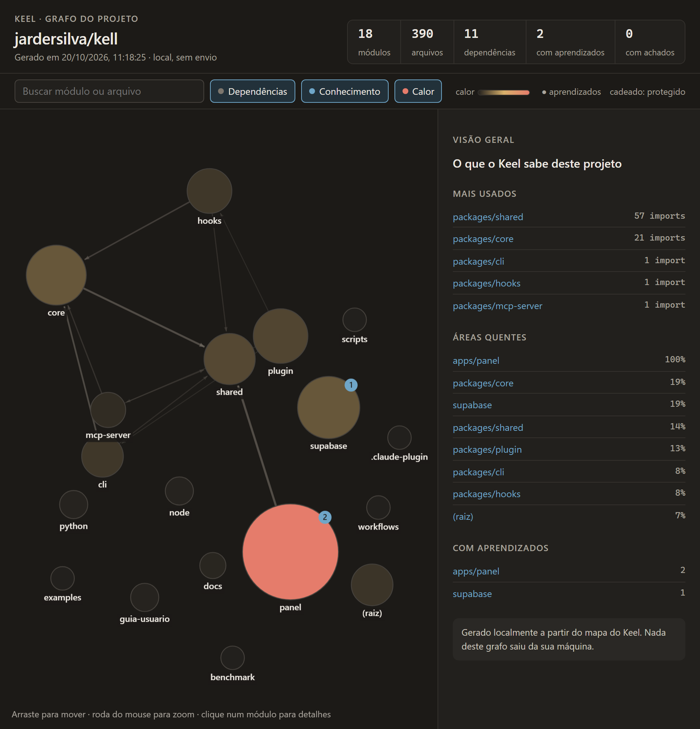This screenshot has width=700, height=729.
Task: Open packages/hooks with 1 import
Action: coord(486,284)
